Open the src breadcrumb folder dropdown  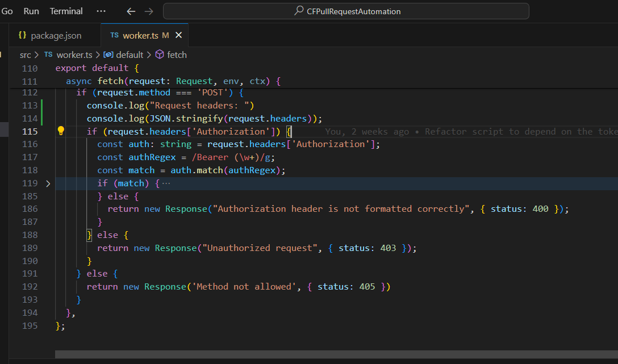25,55
